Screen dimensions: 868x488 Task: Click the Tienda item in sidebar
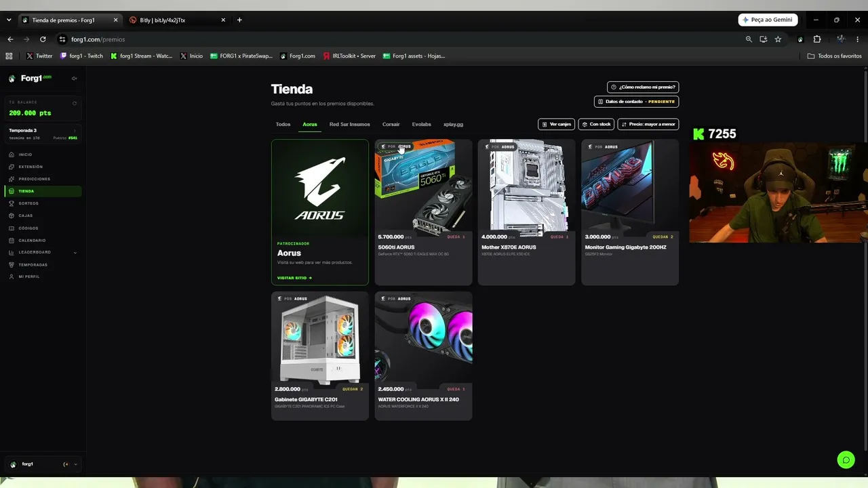click(x=43, y=191)
